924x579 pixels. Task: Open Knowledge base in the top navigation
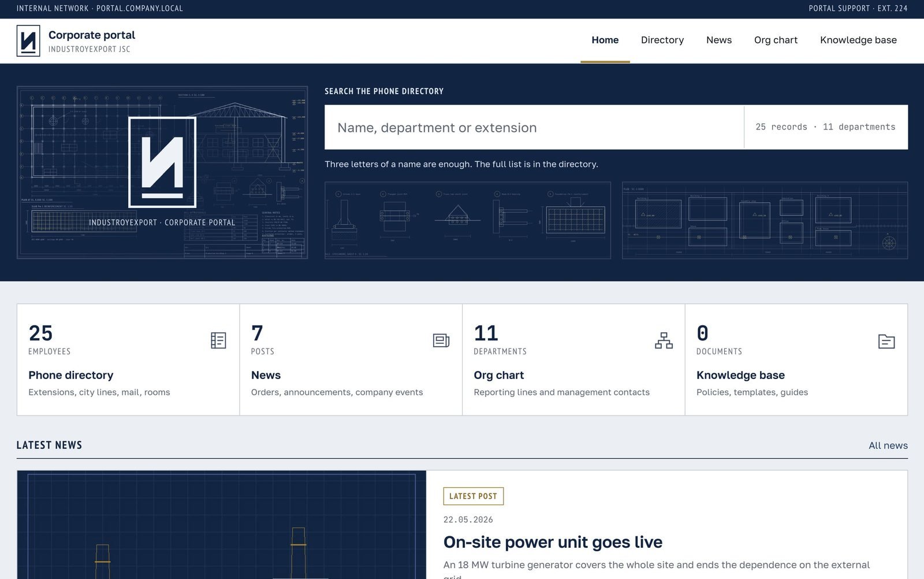click(x=858, y=40)
